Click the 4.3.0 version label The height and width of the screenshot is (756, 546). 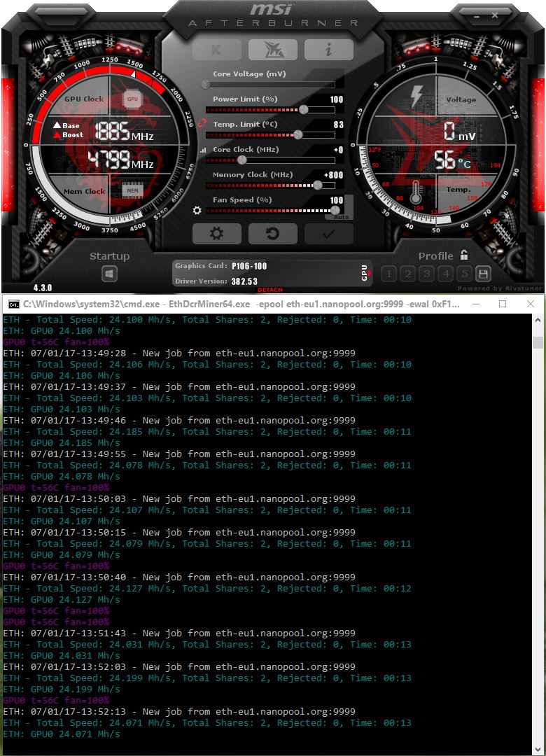pyautogui.click(x=43, y=288)
